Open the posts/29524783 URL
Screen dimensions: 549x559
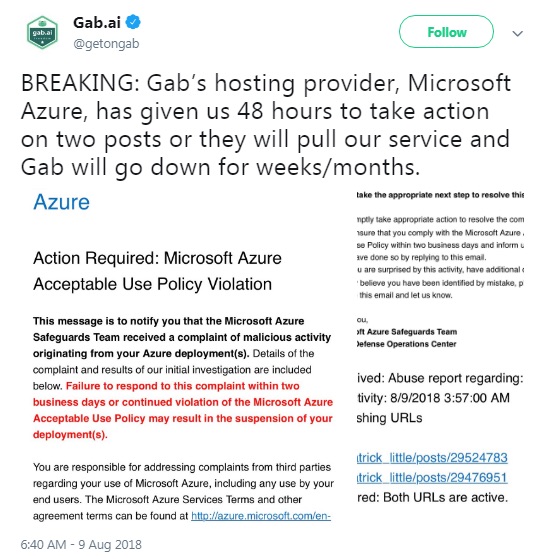432,458
